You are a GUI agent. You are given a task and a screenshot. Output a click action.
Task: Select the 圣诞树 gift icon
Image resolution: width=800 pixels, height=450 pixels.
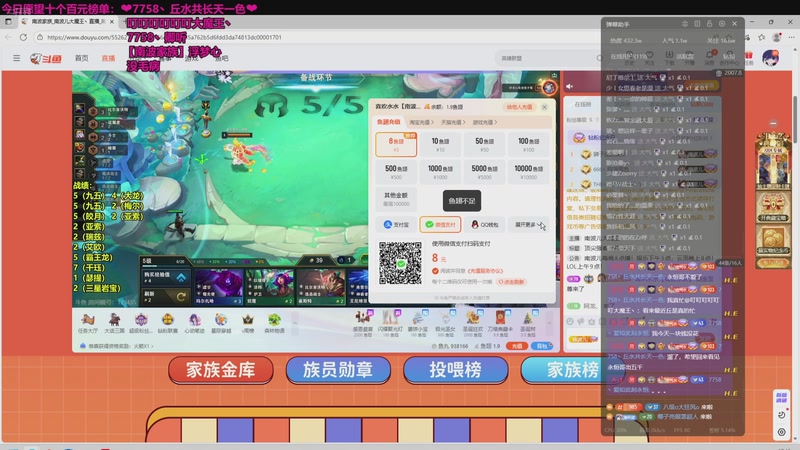[528, 322]
